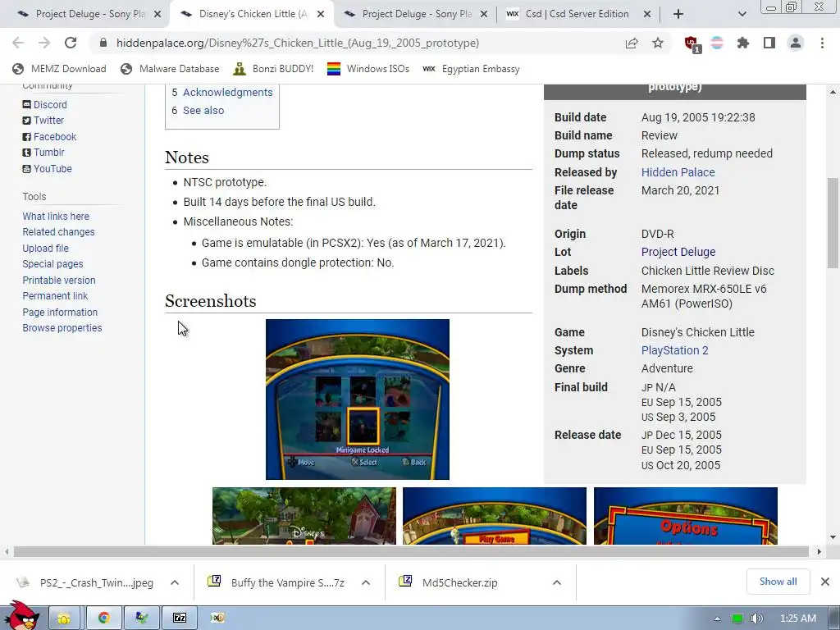Open the Play Game menu screenshot
840x630 pixels.
(495, 515)
